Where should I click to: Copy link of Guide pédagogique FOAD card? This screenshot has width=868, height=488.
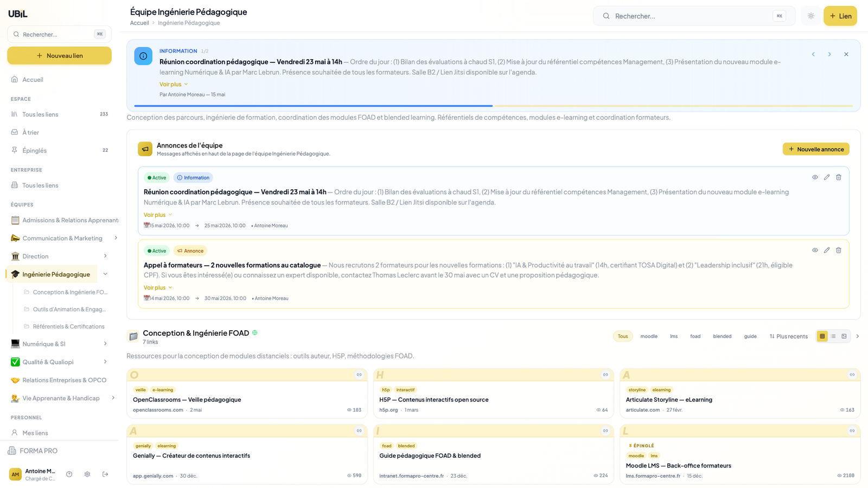pos(605,431)
